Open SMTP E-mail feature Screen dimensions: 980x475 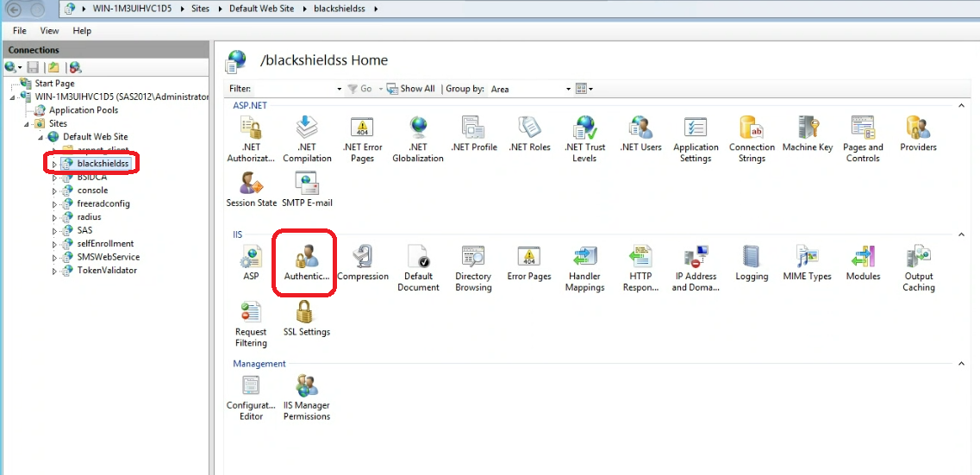tap(307, 190)
